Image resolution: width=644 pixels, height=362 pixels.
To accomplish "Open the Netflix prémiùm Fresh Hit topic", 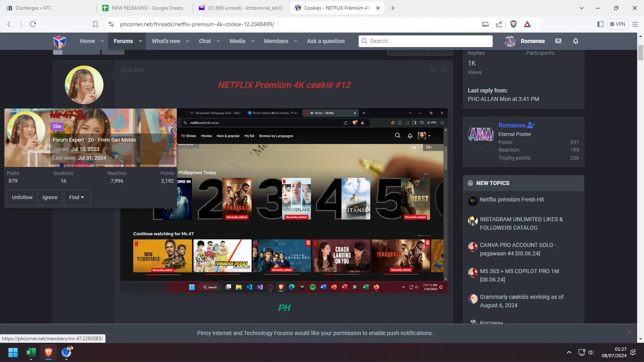I will click(x=512, y=200).
